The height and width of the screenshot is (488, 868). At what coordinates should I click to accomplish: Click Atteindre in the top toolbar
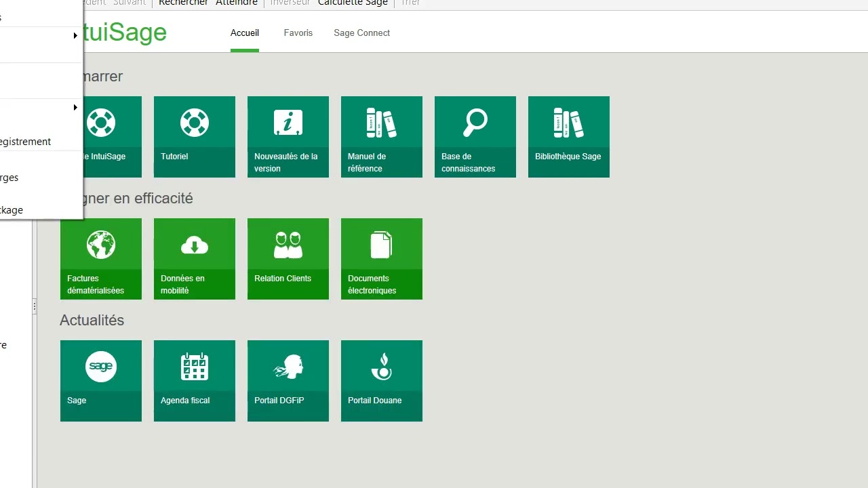tap(237, 3)
